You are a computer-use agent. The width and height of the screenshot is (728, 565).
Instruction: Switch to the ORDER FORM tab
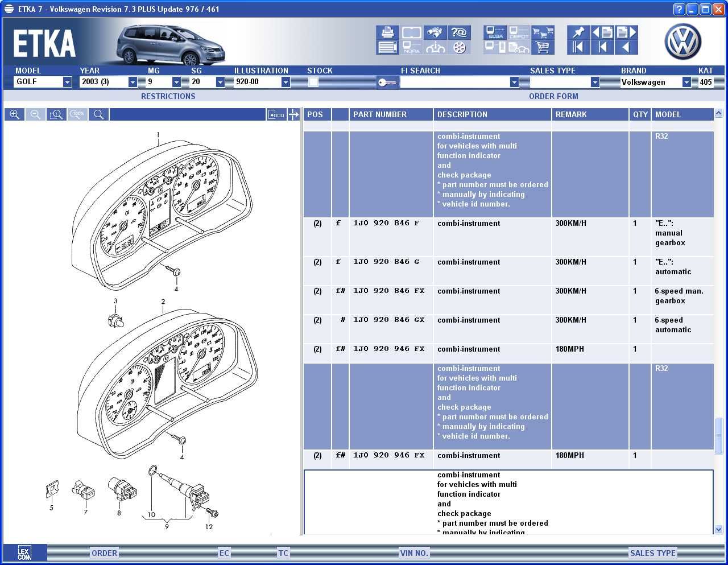[553, 96]
